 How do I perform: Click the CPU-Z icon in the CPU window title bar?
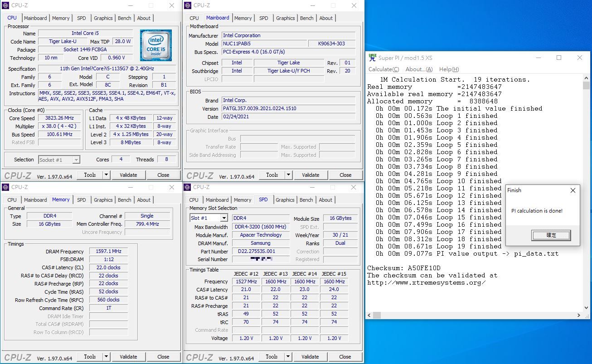5,5
